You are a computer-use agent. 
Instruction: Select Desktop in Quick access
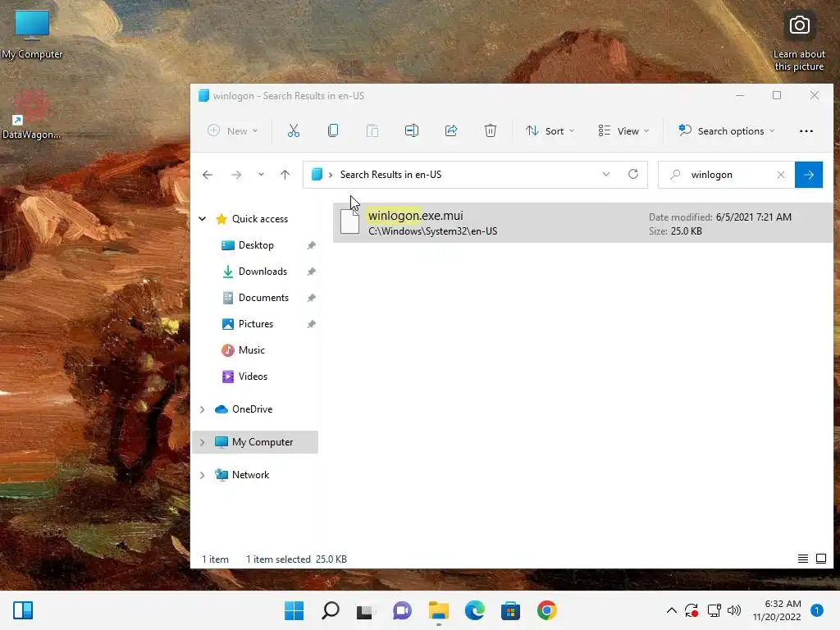[x=256, y=244]
